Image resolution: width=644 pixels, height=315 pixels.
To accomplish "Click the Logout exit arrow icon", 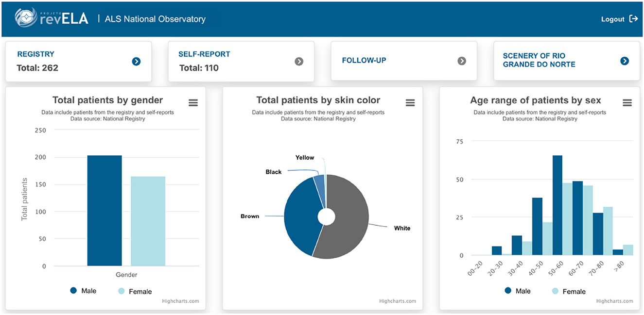I will click(x=633, y=19).
